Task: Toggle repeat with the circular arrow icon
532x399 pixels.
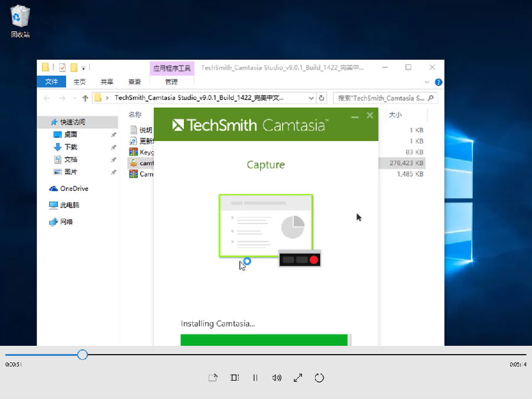Action: 319,378
